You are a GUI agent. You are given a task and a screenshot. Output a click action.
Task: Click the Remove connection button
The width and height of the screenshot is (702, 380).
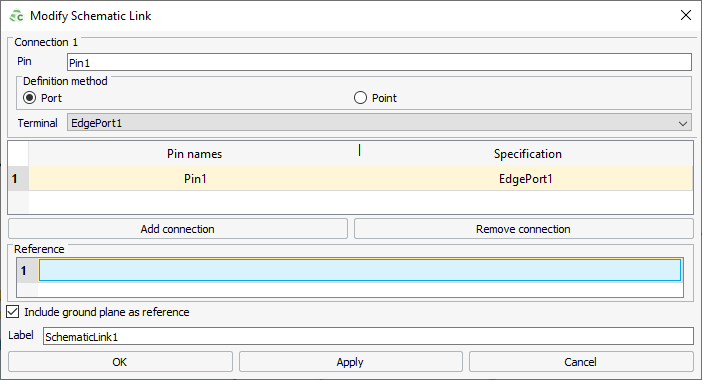[x=523, y=229]
